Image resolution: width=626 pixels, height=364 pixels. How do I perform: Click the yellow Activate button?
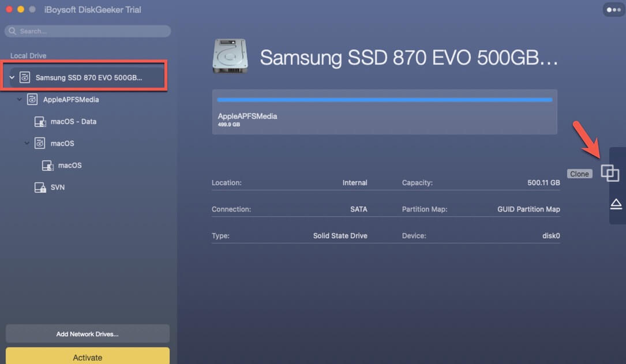click(88, 357)
